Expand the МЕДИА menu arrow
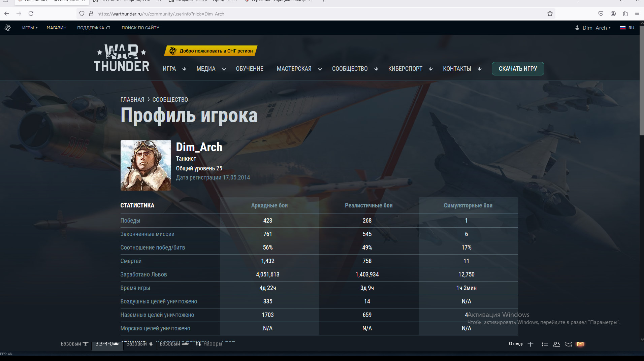This screenshot has width=644, height=361. pyautogui.click(x=224, y=69)
